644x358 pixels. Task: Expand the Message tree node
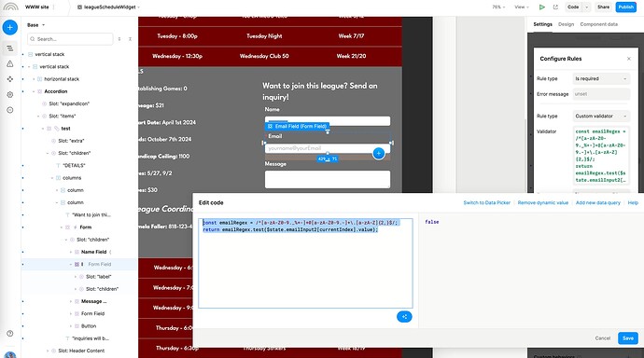pyautogui.click(x=71, y=301)
